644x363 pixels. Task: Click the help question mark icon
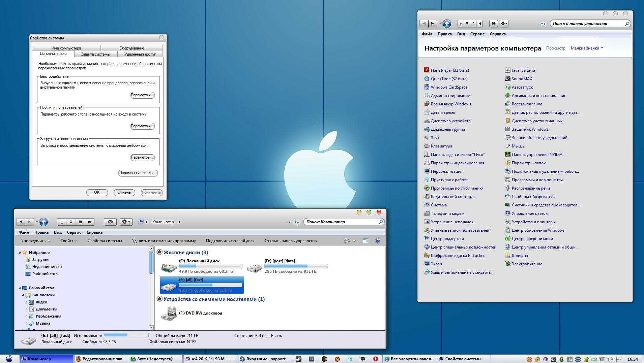377,241
